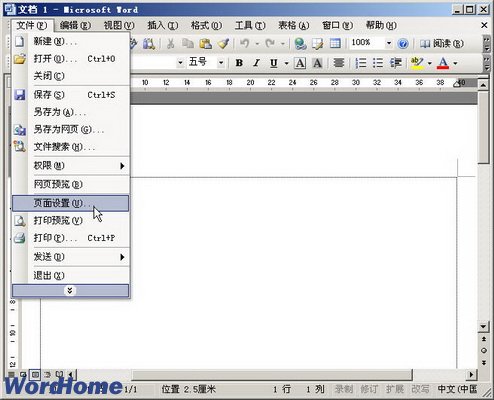This screenshot has width=494, height=400.
Task: Choose 打印预览(V) menu entry
Action: [x=70, y=221]
